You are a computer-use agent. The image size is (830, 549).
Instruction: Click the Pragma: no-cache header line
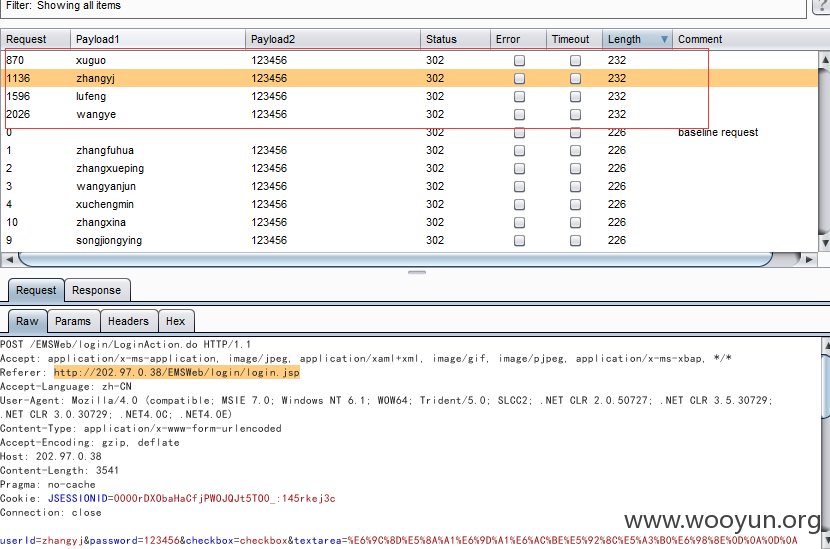pyautogui.click(x=48, y=484)
